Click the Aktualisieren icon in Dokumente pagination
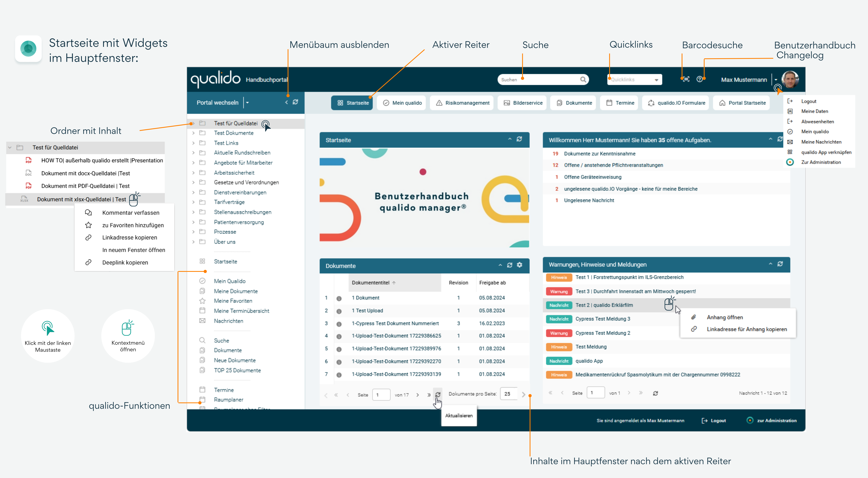Viewport: 868px width, 478px height. (438, 395)
